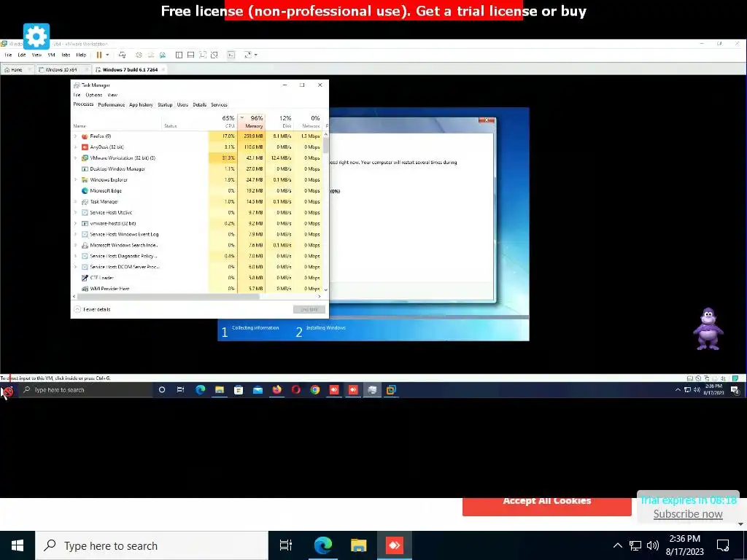747x560 pixels.
Task: Click the Task Manager vertical scrollbar thumb
Action: [326, 145]
